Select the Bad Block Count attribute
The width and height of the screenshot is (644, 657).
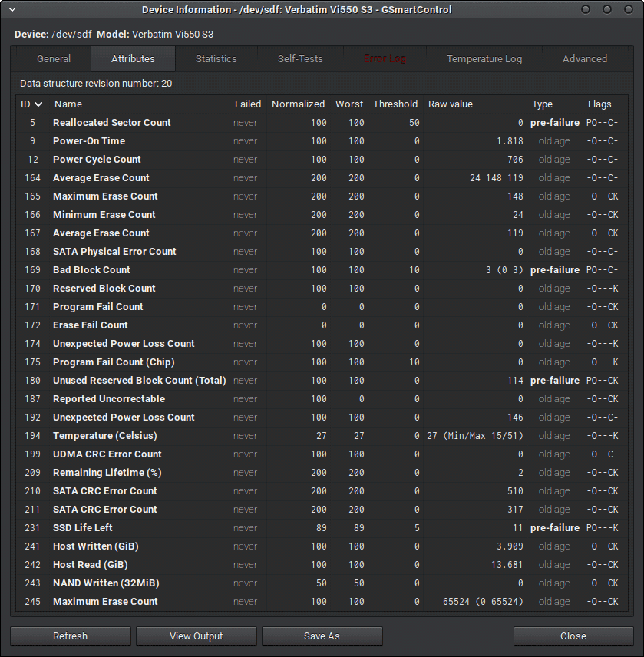pyautogui.click(x=322, y=270)
